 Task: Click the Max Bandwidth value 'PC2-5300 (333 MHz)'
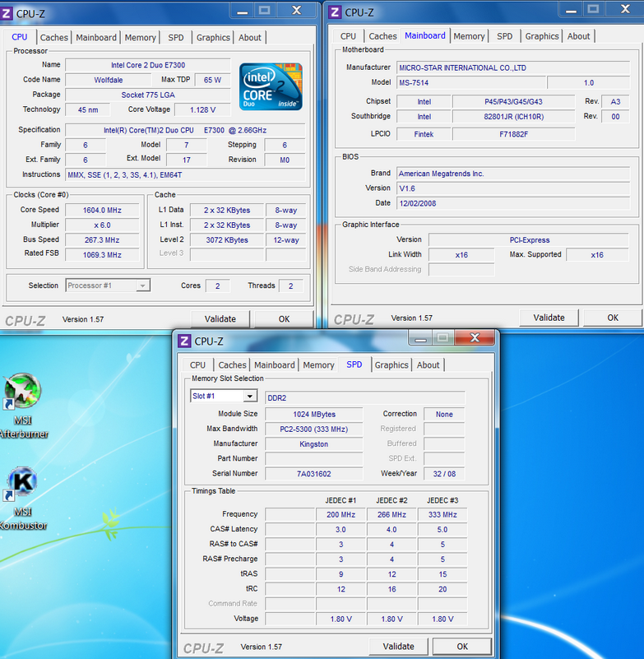tap(314, 429)
